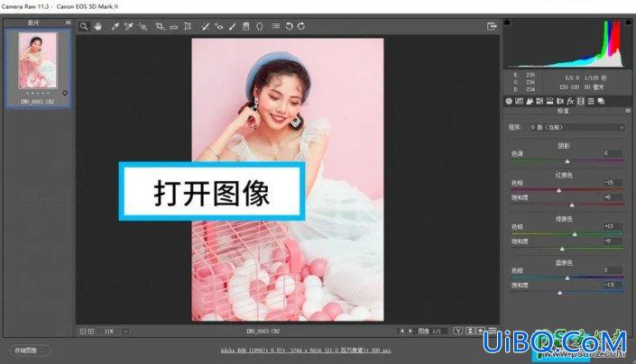Focus the green primary saturation value field

click(x=612, y=241)
